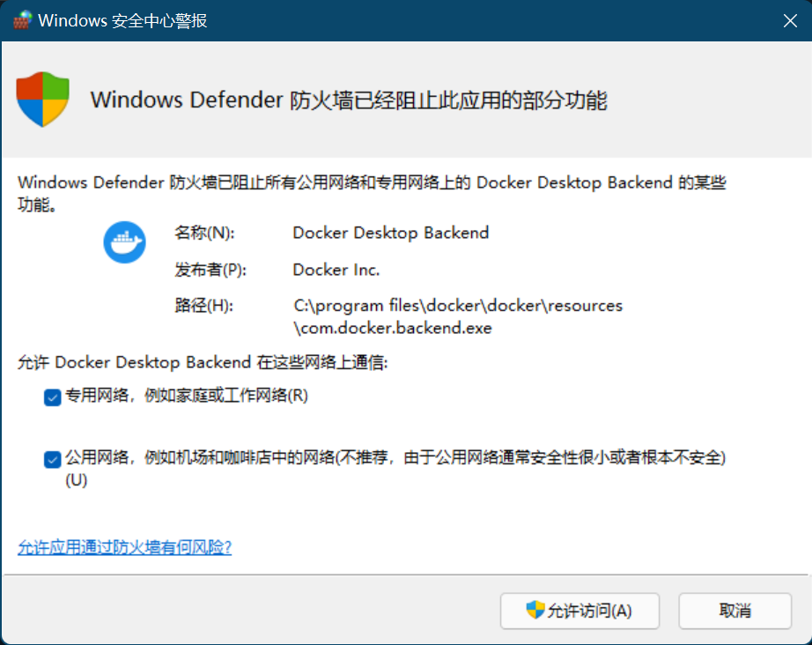Click the Docker Inc. publisher value
This screenshot has height=645, width=812.
click(x=336, y=270)
